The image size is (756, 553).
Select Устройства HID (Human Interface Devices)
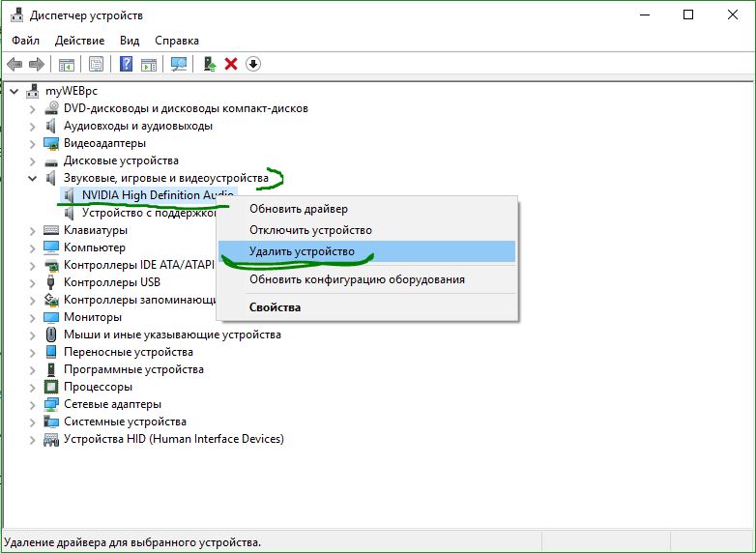pos(174,439)
